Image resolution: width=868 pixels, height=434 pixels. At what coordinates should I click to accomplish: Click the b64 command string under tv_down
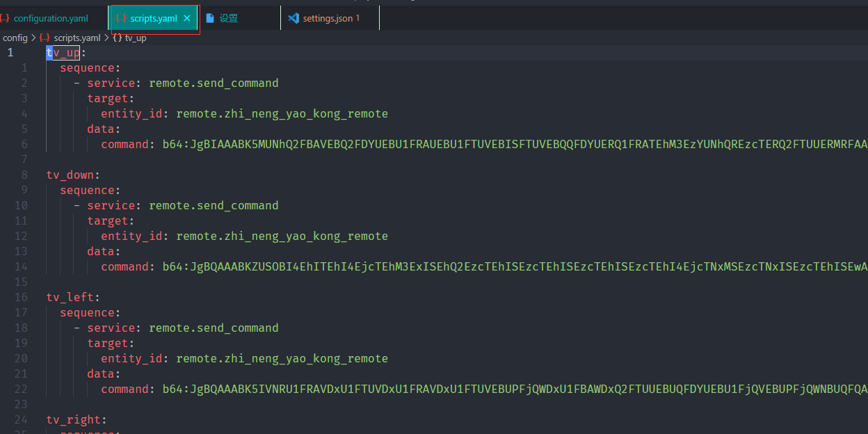[x=515, y=266]
